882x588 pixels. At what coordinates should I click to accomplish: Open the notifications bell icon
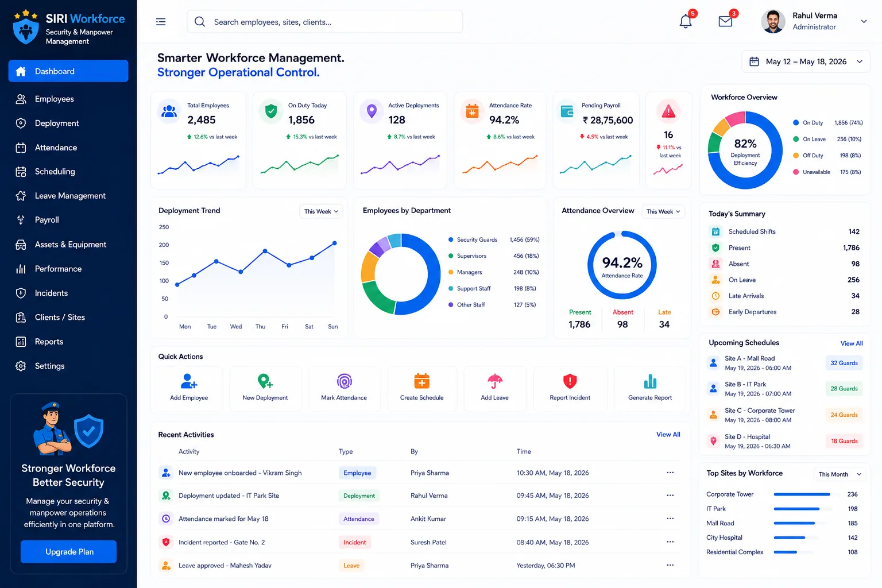(x=686, y=22)
